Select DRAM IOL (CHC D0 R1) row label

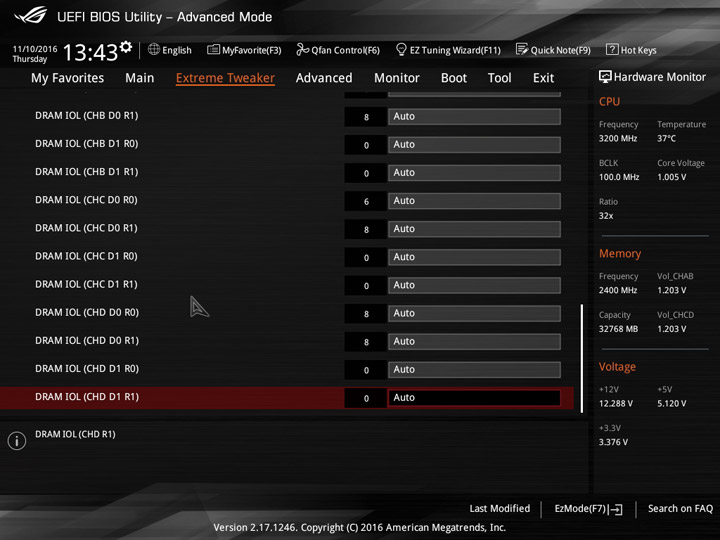click(x=86, y=228)
